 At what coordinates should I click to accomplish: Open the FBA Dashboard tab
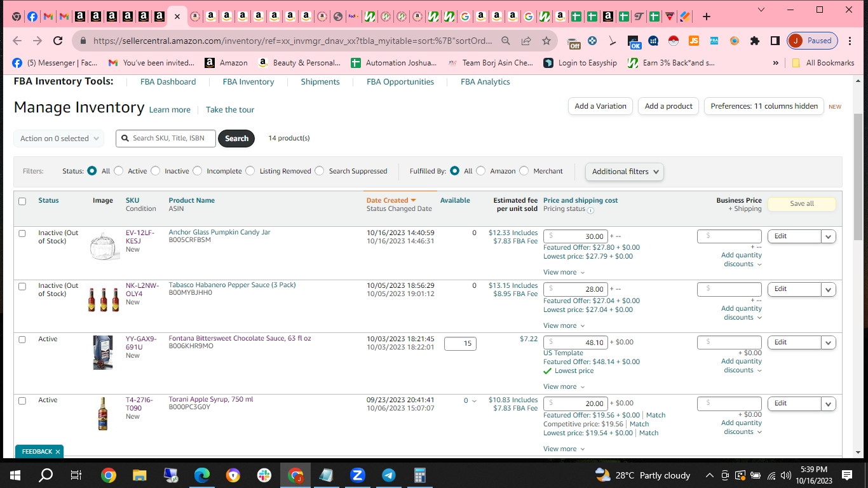pyautogui.click(x=168, y=82)
